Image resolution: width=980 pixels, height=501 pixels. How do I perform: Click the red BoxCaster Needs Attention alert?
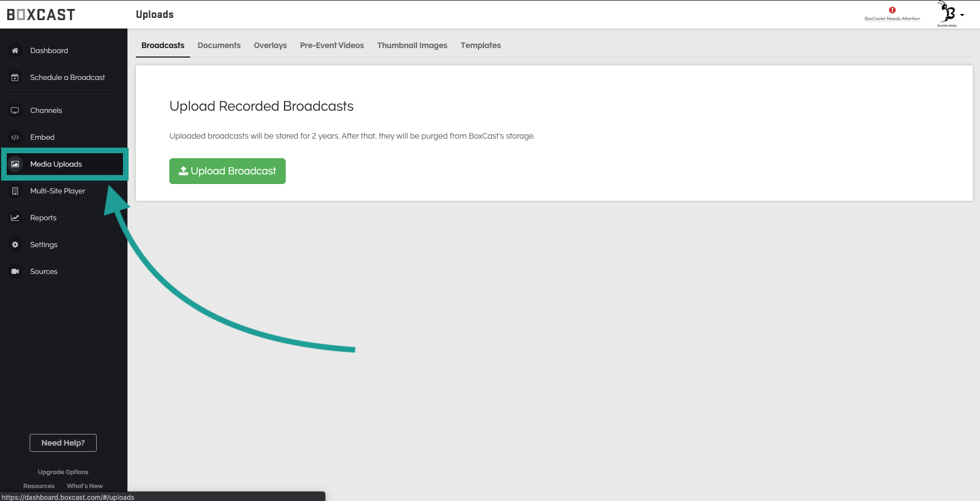[892, 11]
